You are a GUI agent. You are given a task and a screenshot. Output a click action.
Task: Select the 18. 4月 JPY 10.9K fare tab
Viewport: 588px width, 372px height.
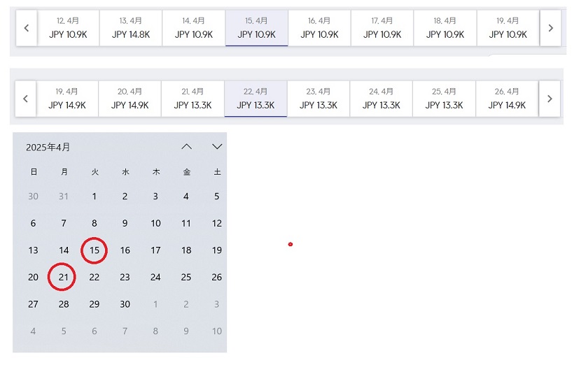pos(445,28)
